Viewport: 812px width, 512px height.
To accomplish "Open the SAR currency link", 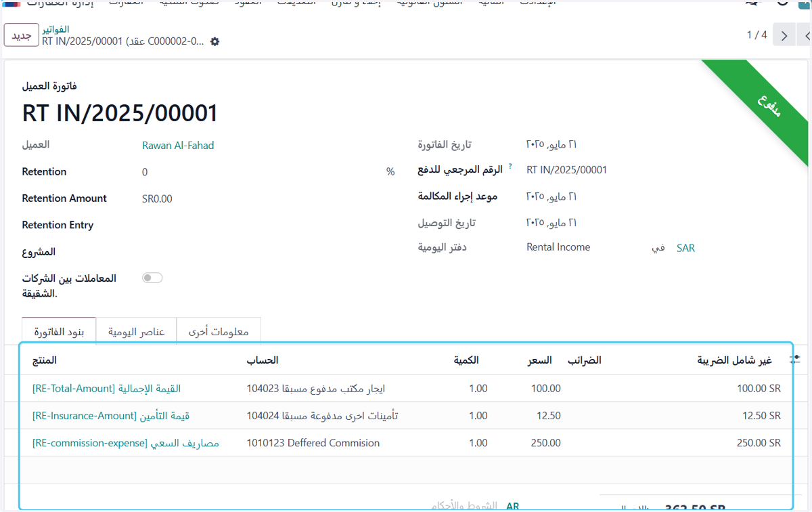I will point(685,249).
